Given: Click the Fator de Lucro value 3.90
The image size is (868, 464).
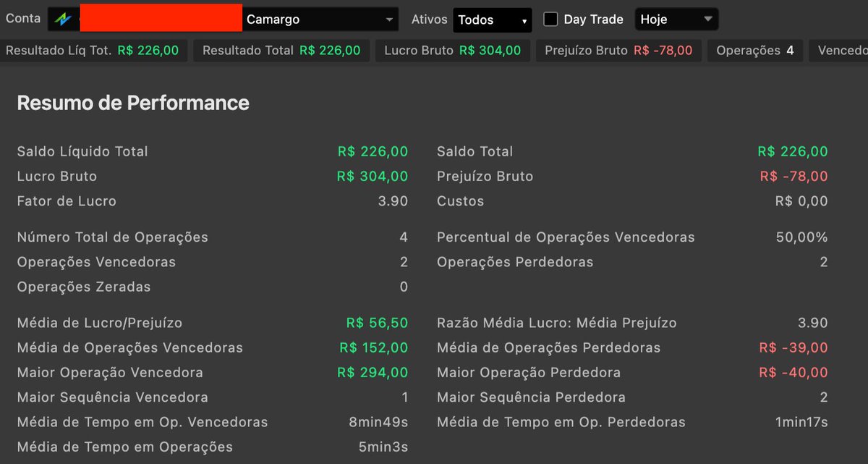Looking at the screenshot, I should pyautogui.click(x=393, y=201).
